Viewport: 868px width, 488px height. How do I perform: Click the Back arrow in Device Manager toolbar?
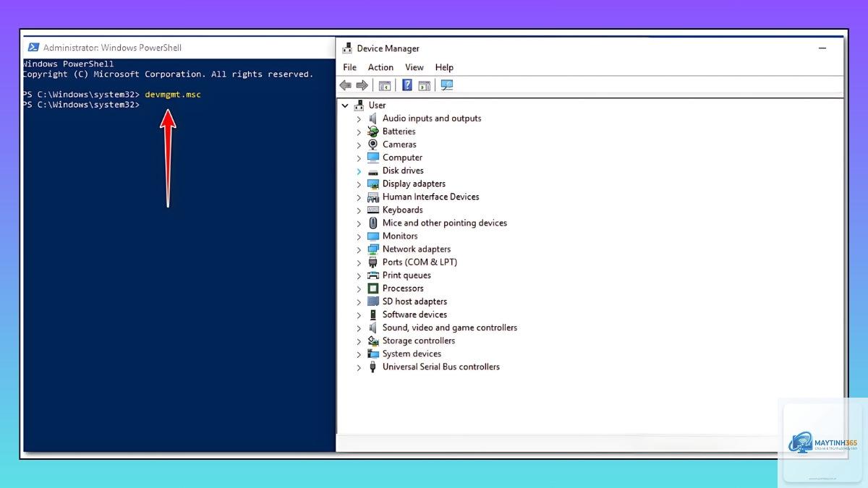coord(346,85)
